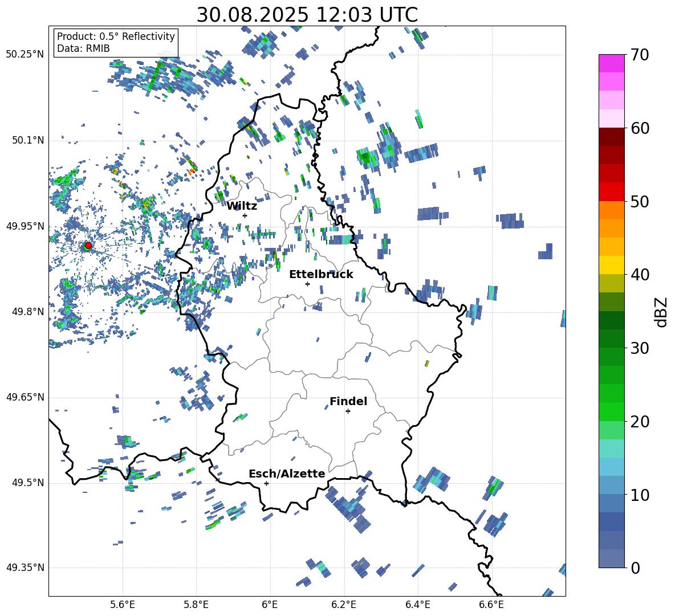Click the 30 colorbar tick label
Screen dimensions: 675x616
click(x=640, y=348)
